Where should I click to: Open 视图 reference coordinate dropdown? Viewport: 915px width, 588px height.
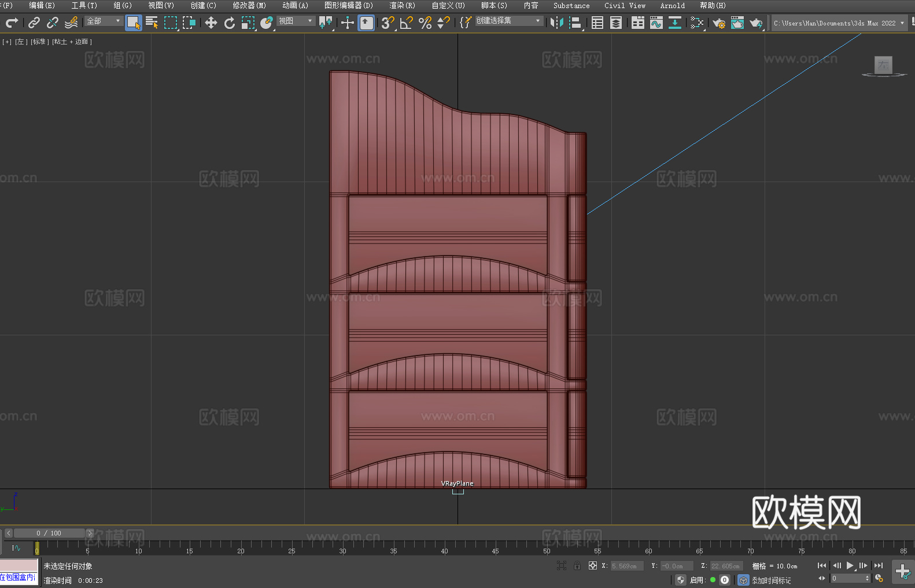(x=296, y=21)
